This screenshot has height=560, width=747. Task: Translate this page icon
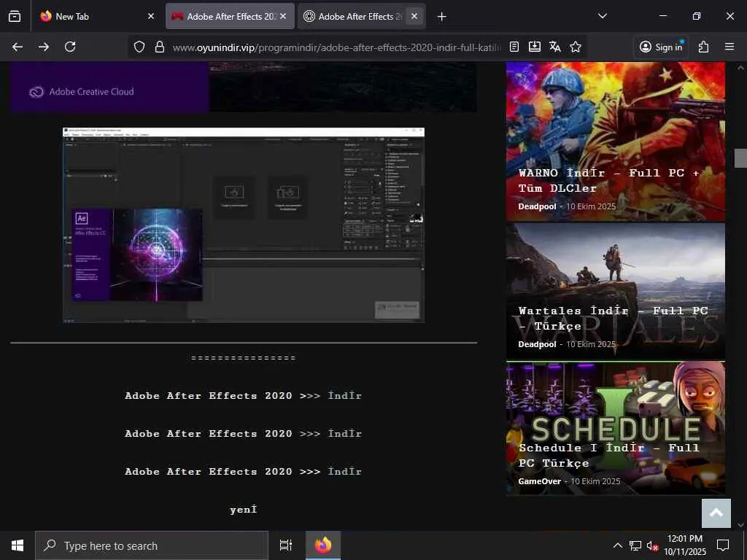(x=555, y=47)
